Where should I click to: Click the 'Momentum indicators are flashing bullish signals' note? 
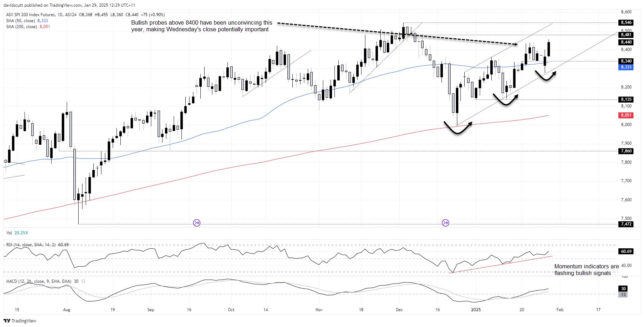(586, 270)
